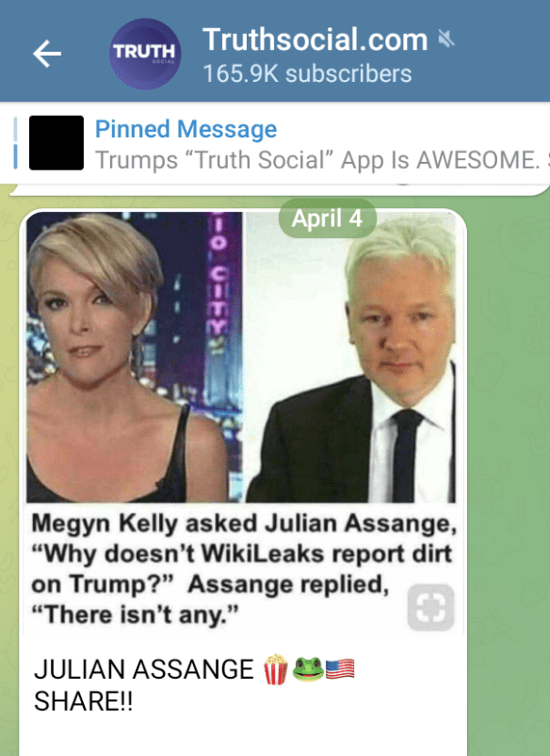Jump to the Pinned Message label
Screen dimensions: 550x756
click(186, 129)
